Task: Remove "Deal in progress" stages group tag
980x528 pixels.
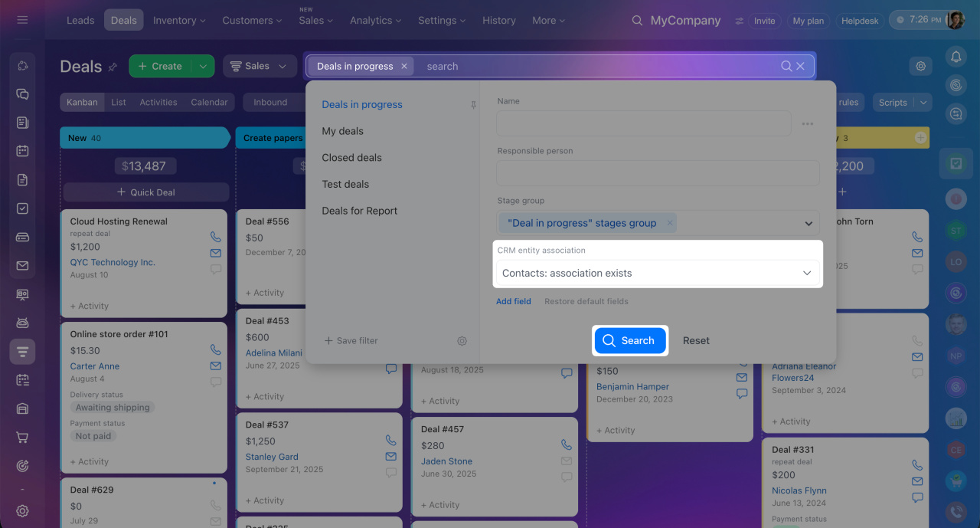Action: pyautogui.click(x=670, y=223)
